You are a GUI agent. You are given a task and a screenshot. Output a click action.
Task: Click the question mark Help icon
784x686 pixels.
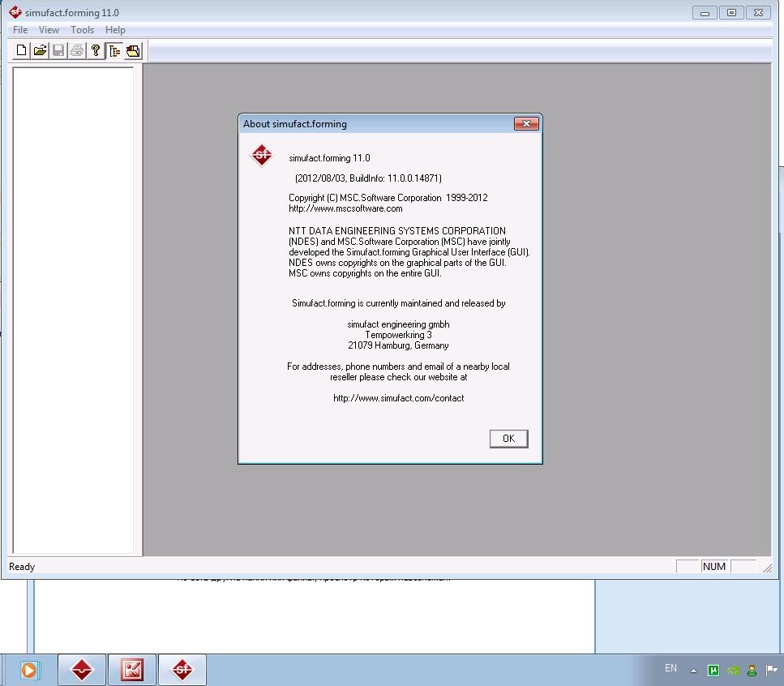pos(96,51)
